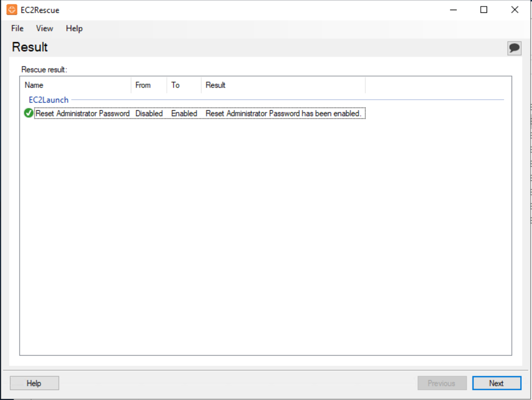Select the EC2Launch group header
Viewport: 532px width, 400px height.
pos(49,100)
